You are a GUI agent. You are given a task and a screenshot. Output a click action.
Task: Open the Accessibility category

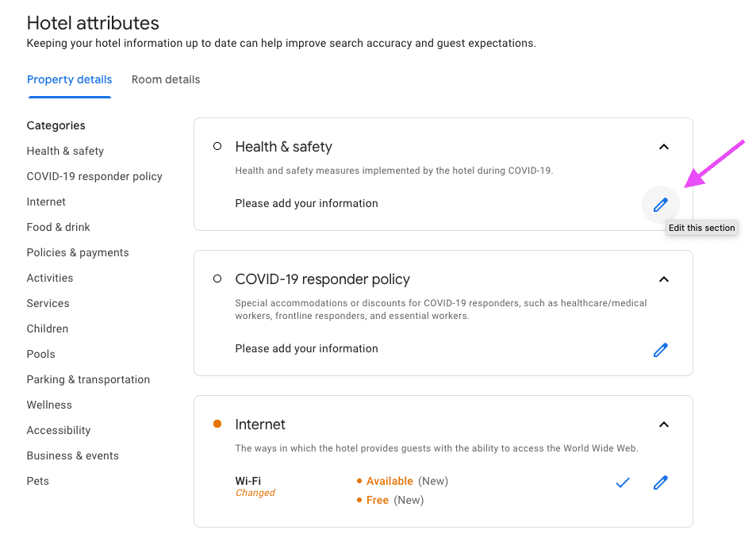tap(59, 430)
